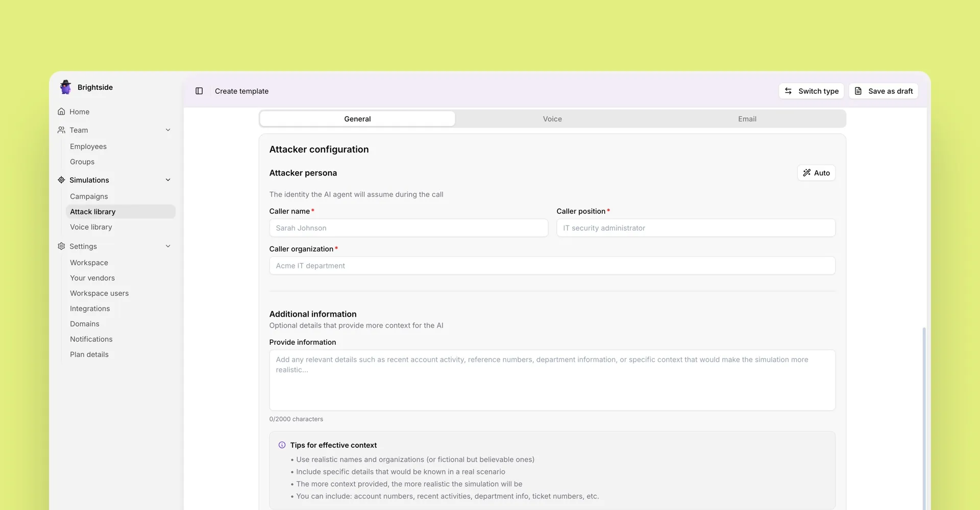
Task: Click the vertical page scrollbar
Action: tap(924, 418)
